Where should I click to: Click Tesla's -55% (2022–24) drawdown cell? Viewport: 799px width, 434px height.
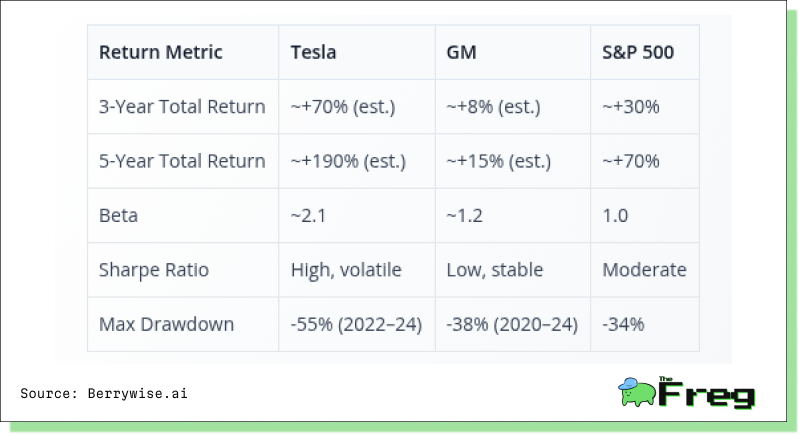(356, 324)
